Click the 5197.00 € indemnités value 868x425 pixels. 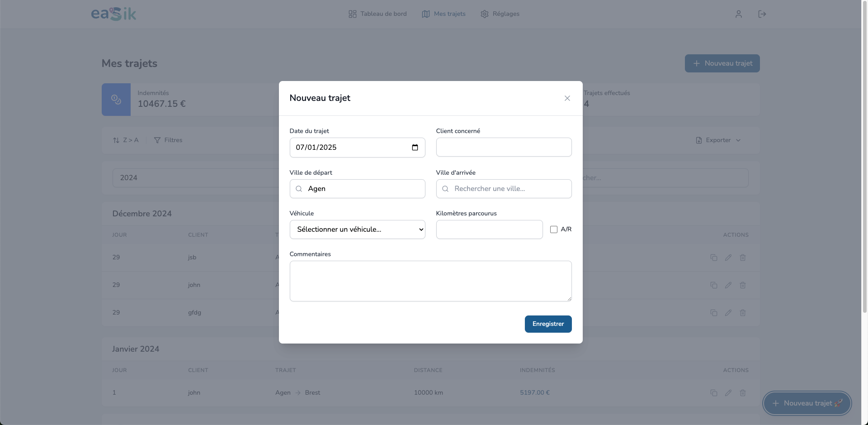[x=535, y=393]
